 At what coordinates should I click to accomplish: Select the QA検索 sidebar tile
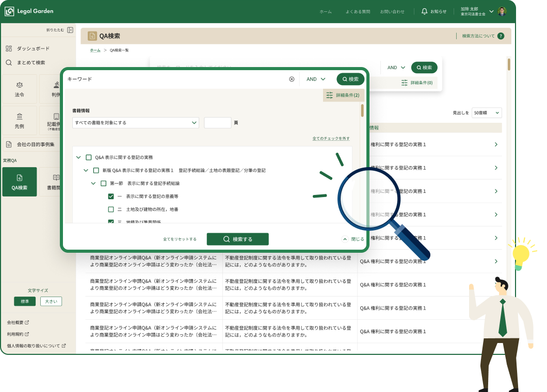pos(20,182)
